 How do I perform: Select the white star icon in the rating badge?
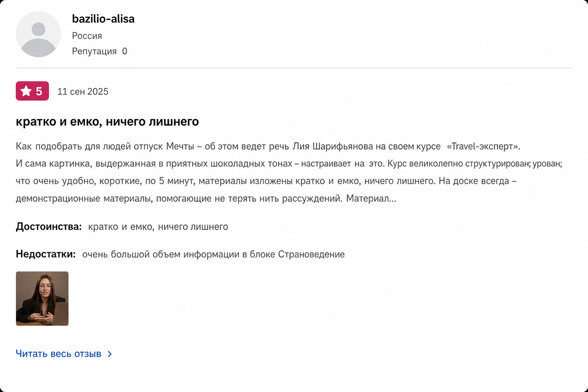tap(26, 91)
